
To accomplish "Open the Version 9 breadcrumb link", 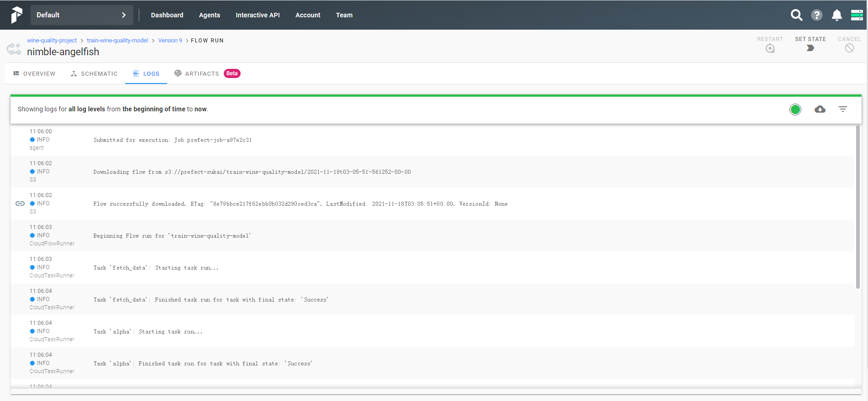I will point(170,41).
